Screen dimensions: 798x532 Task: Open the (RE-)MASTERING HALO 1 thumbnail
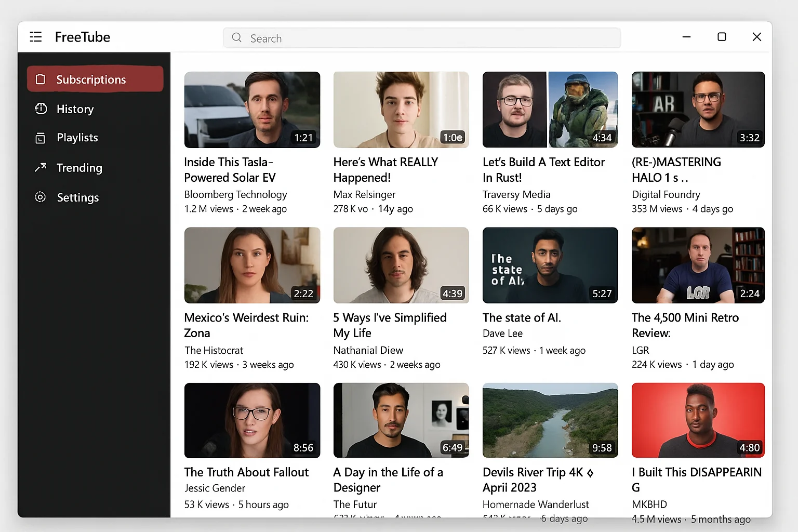click(x=698, y=110)
